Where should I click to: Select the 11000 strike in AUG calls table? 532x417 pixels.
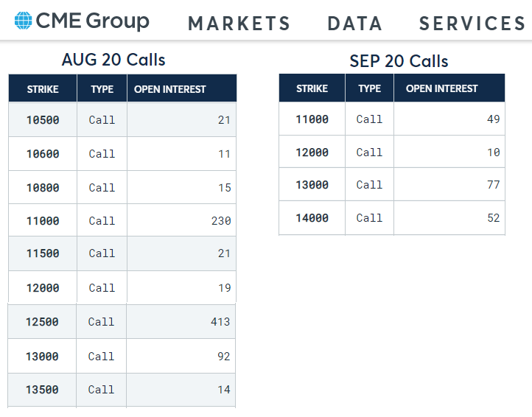click(43, 221)
